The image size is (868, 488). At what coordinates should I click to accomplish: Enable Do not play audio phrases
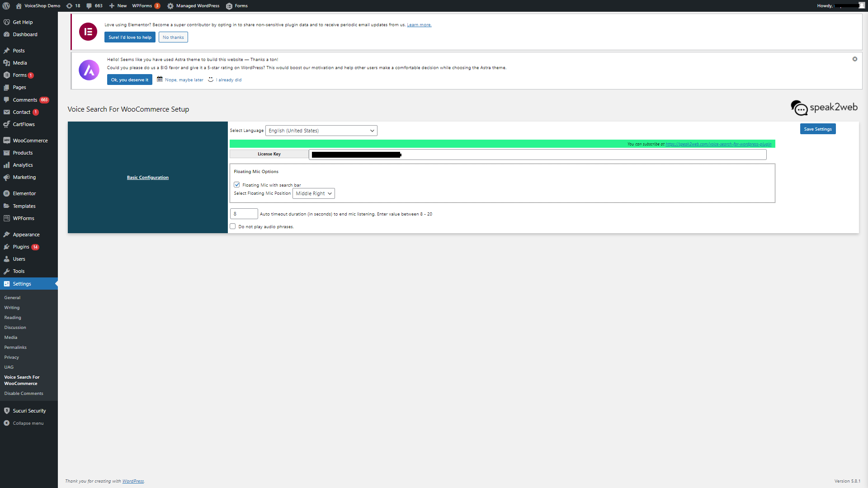(233, 226)
